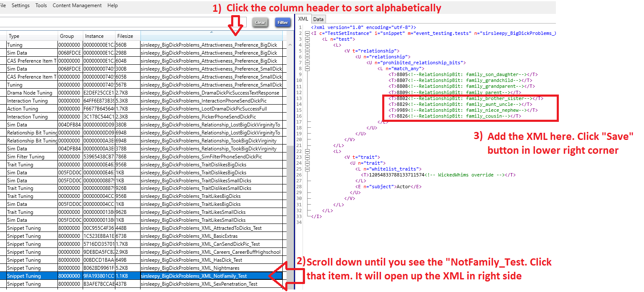Image resolution: width=644 pixels, height=292 pixels.
Task: Focus the filter search field
Action: (123, 22)
